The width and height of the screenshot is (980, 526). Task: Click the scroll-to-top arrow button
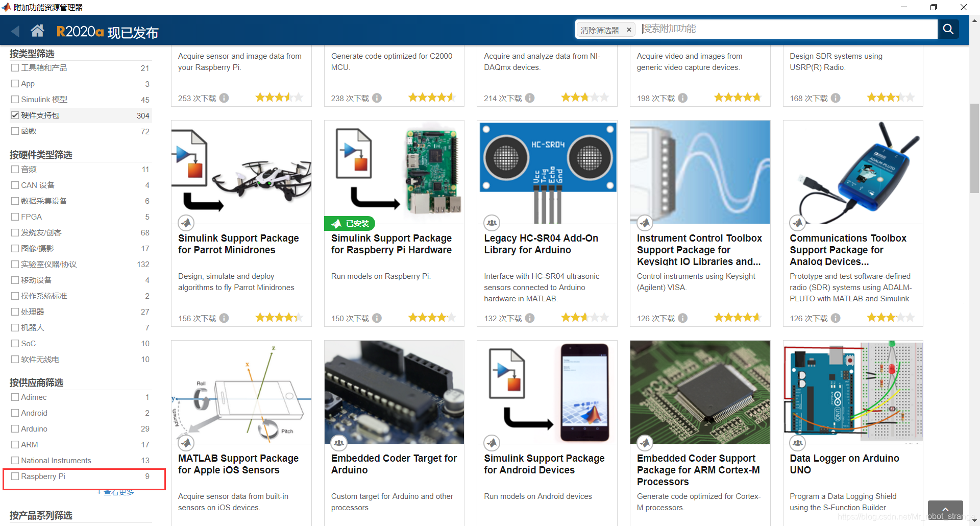(945, 510)
